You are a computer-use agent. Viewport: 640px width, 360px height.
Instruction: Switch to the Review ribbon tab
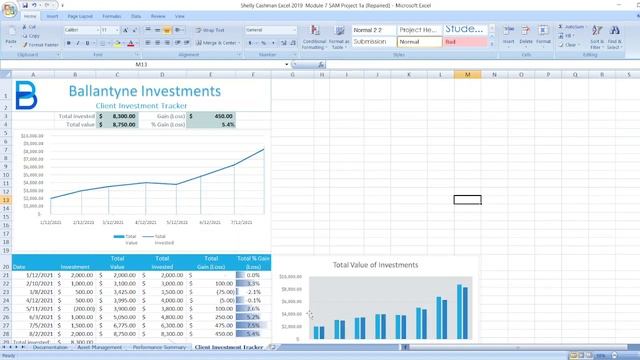click(x=158, y=16)
